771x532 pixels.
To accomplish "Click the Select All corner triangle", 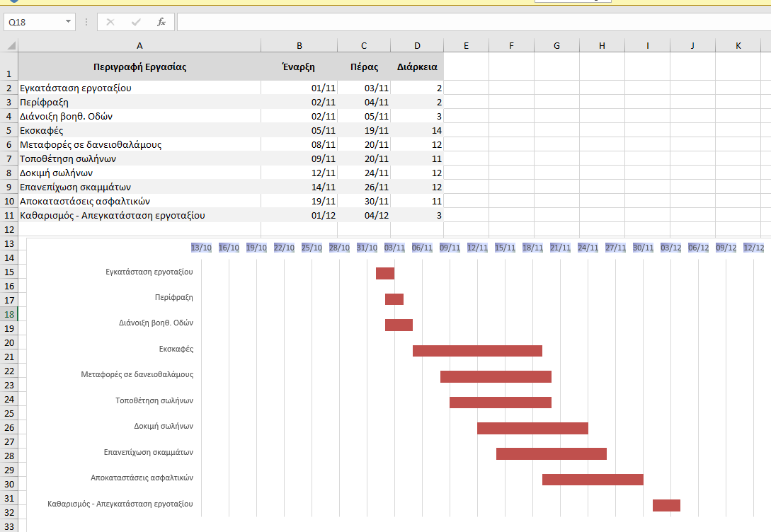I will 11,46.
